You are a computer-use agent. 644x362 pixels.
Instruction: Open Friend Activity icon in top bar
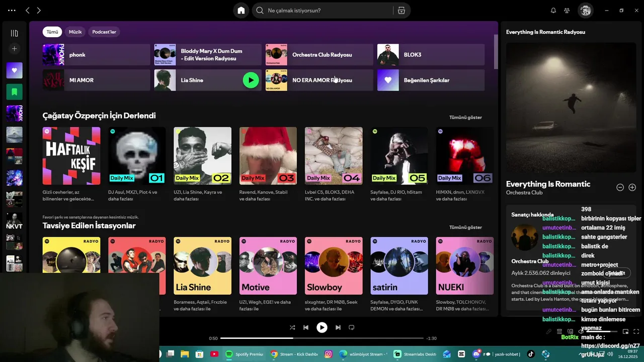click(x=567, y=10)
